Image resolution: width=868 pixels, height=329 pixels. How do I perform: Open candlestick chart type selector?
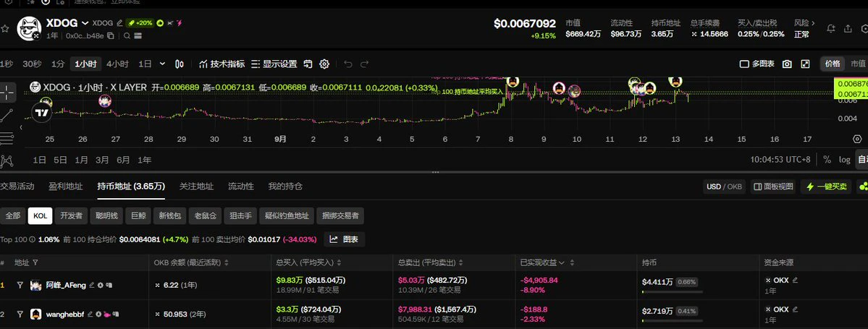tap(180, 64)
